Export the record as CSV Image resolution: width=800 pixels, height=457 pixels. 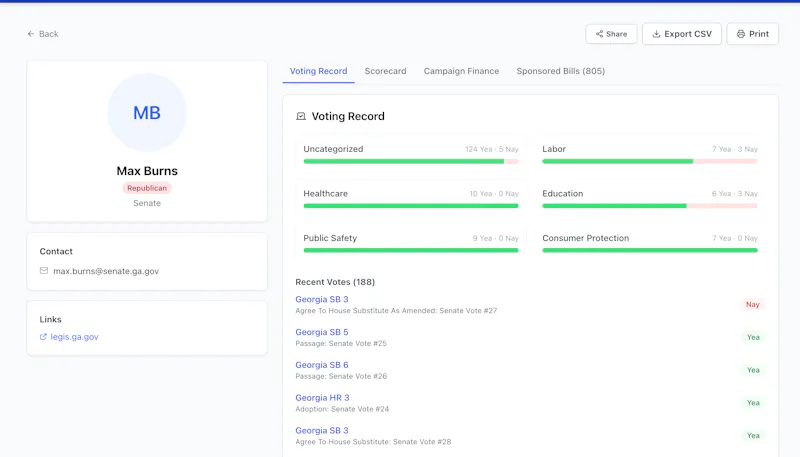(682, 34)
